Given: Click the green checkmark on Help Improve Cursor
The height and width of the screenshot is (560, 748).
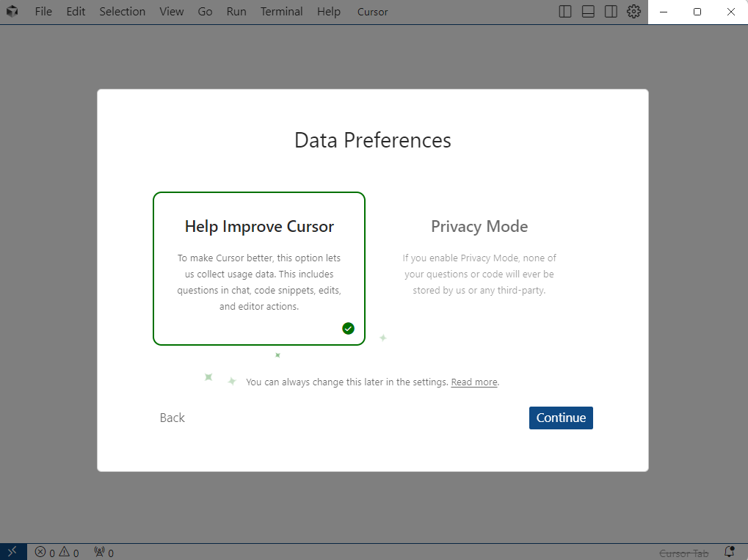Looking at the screenshot, I should pyautogui.click(x=348, y=328).
